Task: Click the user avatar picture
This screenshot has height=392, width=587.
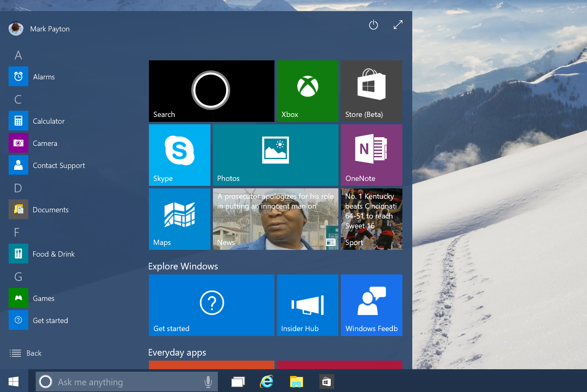Action: tap(16, 29)
